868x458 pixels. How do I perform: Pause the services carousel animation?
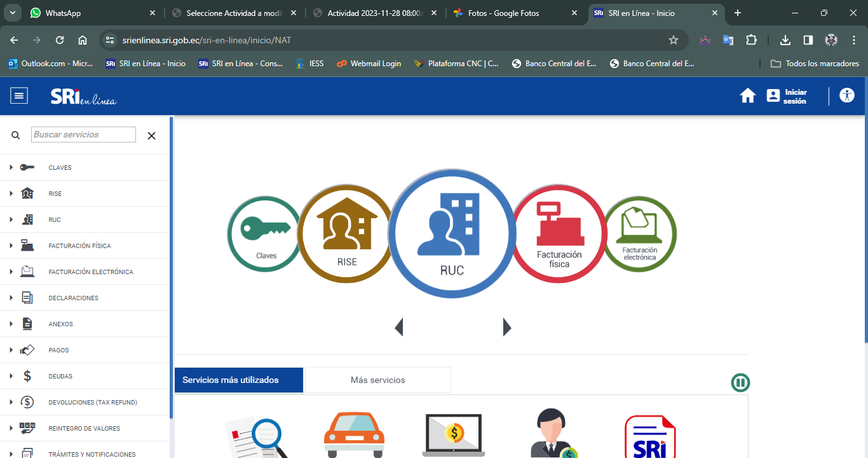[x=740, y=383]
